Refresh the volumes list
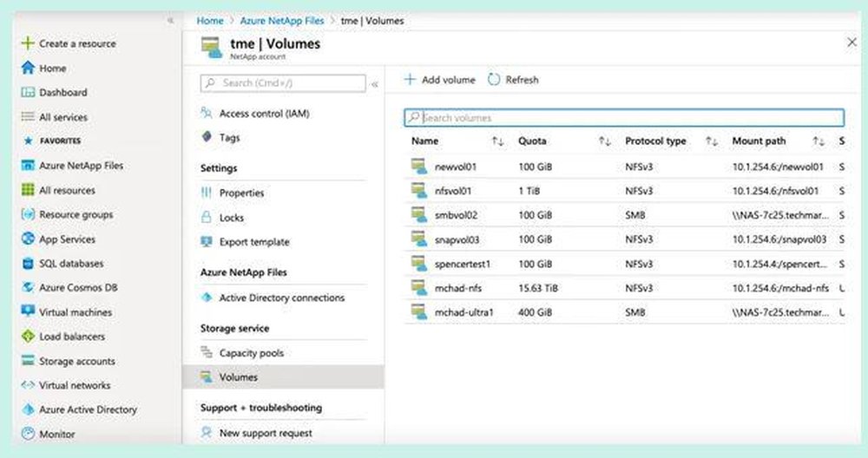This screenshot has width=868, height=458. (513, 80)
